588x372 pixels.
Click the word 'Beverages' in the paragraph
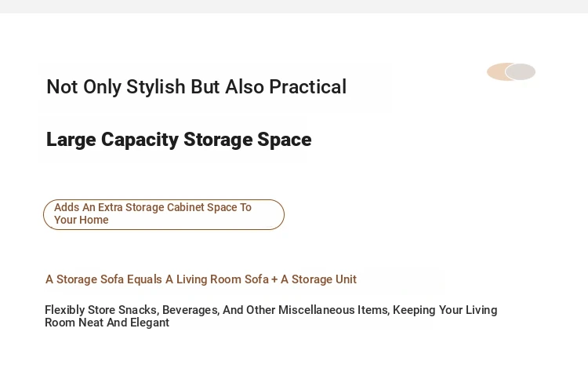coord(191,310)
